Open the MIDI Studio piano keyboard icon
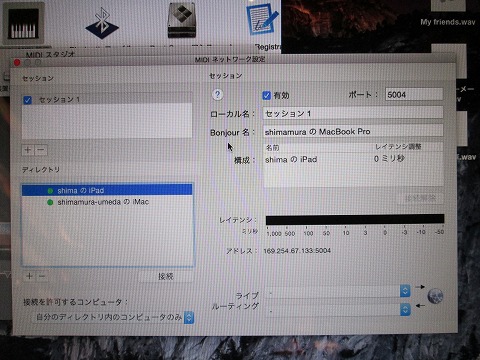Screen dimensions: 480x360 coord(23,23)
